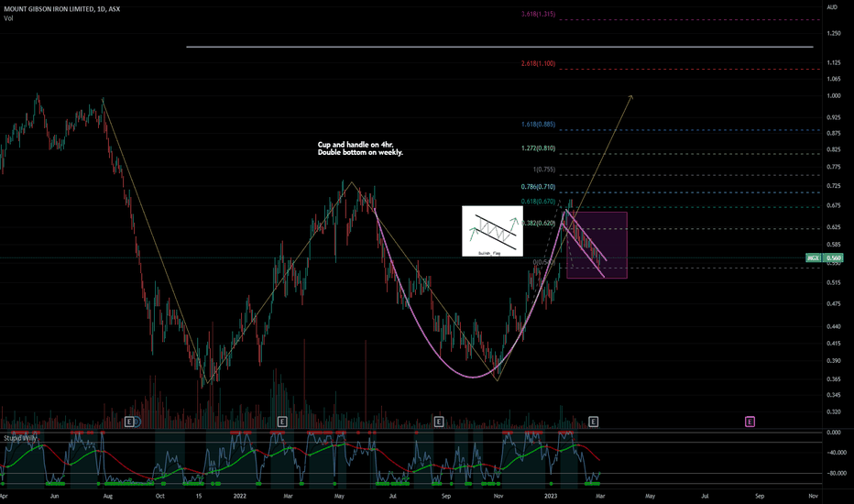Click the 2022 label on time axis
Image resolution: width=854 pixels, height=504 pixels.
(240, 497)
